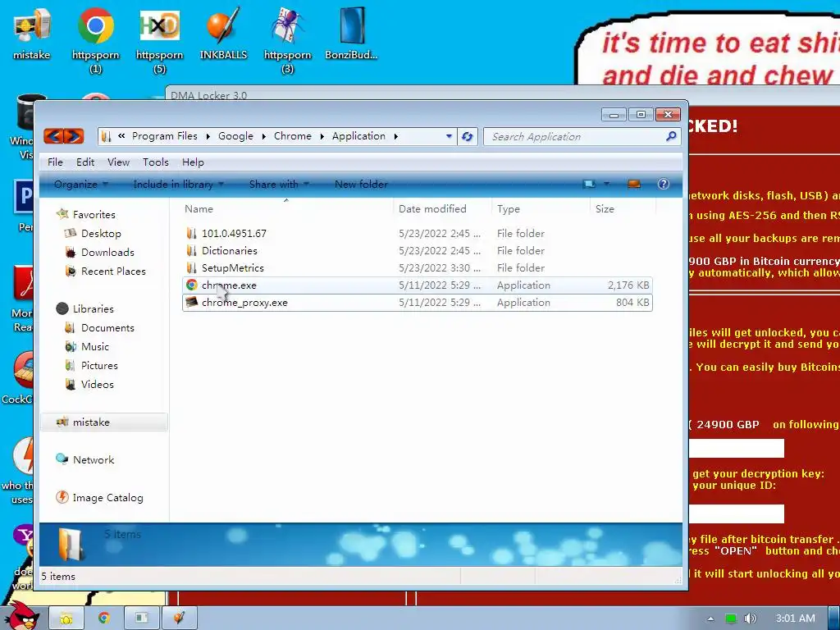Open the httpsporn (1) Chrome desktop icon
Image resolution: width=840 pixels, height=630 pixels.
(95, 39)
